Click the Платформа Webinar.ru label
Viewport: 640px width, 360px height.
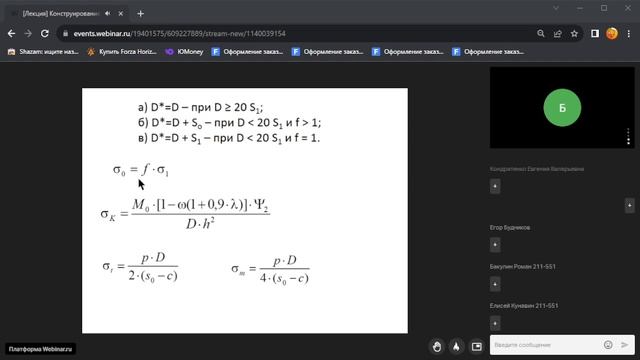point(40,349)
